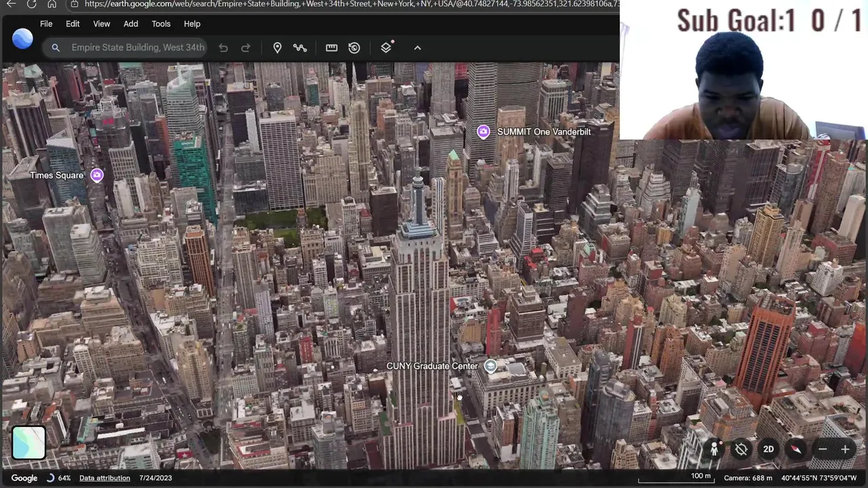
Task: Click the redo arrow icon
Action: click(x=245, y=47)
